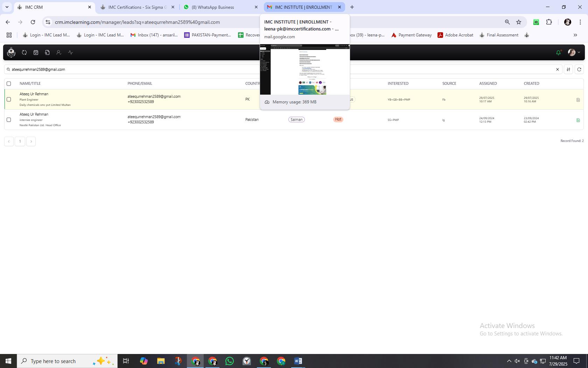Sort by SOURCE column header
588x368 pixels.
[449, 83]
